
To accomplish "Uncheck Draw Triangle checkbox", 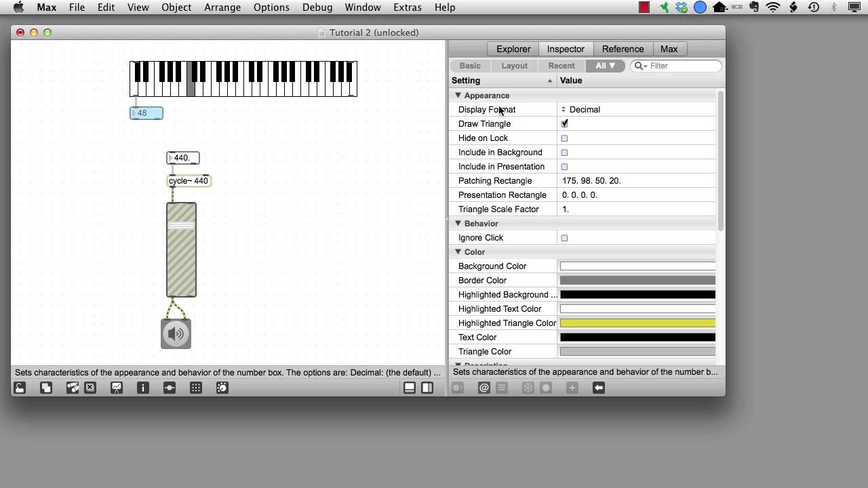I will click(x=564, y=124).
